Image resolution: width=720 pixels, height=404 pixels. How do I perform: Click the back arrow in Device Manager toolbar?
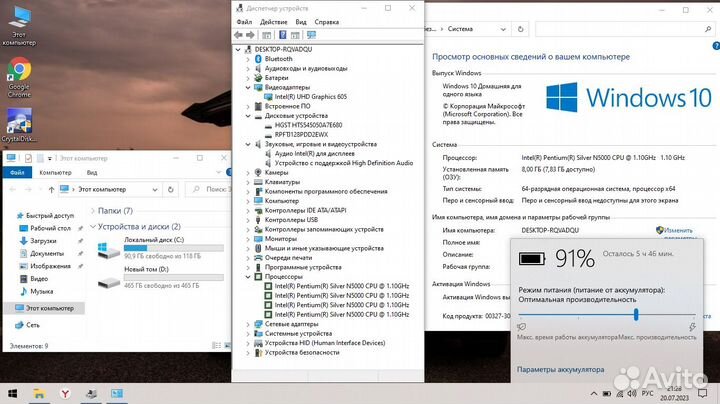click(x=238, y=35)
